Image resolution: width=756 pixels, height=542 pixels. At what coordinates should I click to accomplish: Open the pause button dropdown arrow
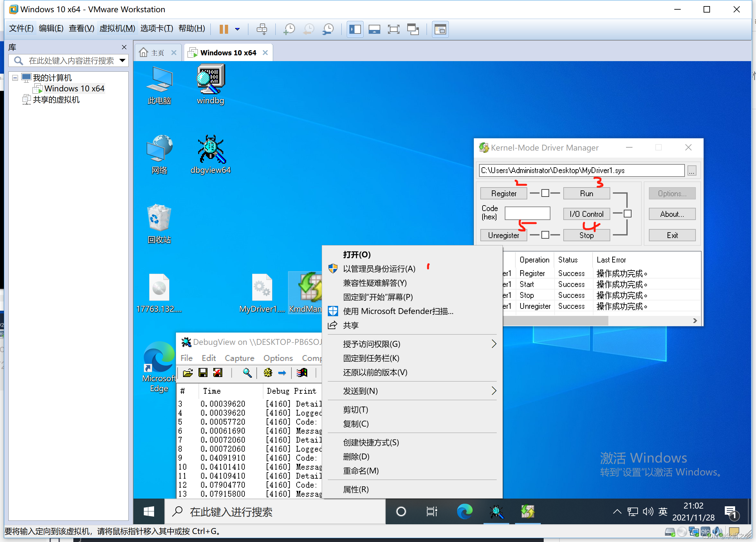click(237, 29)
